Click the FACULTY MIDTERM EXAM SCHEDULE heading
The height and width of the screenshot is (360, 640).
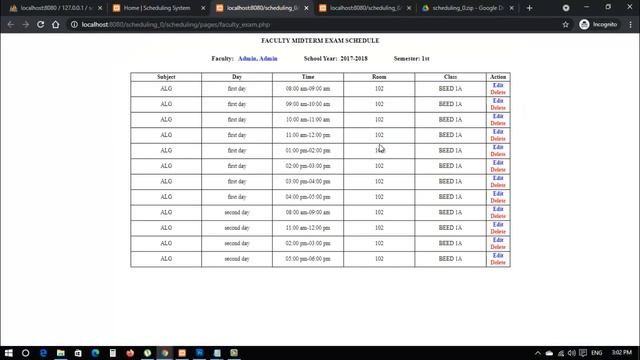pos(320,41)
